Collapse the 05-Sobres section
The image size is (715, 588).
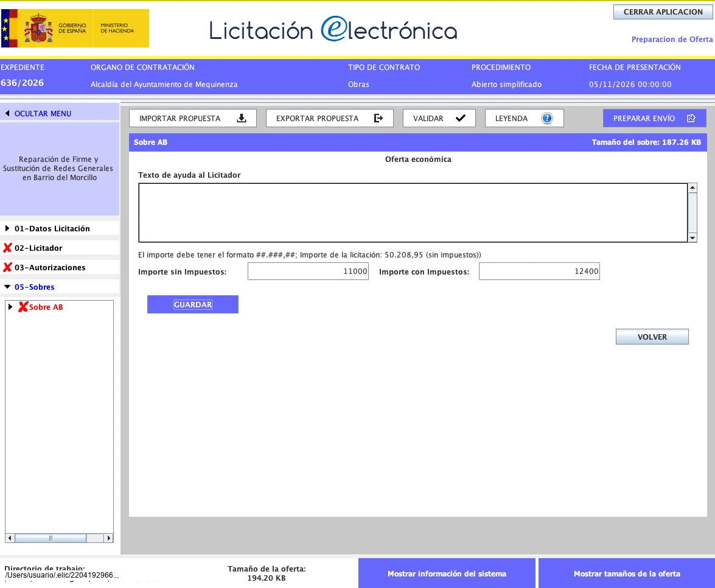(x=7, y=287)
